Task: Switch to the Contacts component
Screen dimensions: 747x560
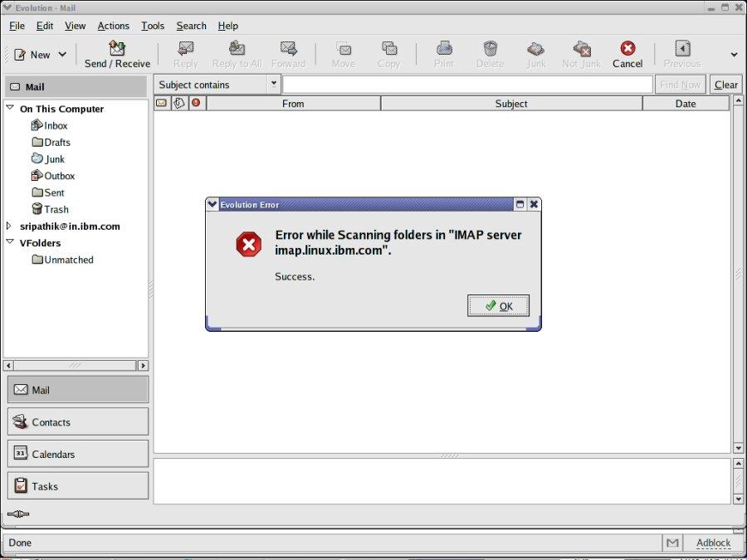Action: [x=78, y=422]
